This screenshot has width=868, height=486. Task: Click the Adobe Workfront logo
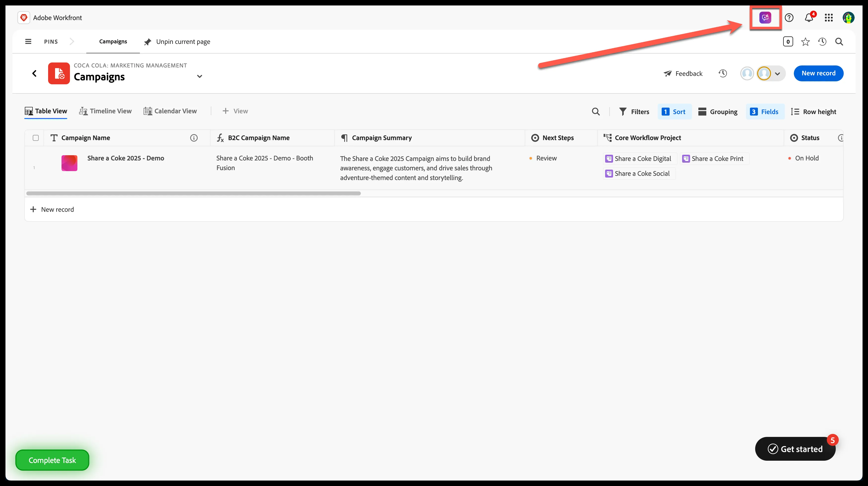[x=24, y=18]
